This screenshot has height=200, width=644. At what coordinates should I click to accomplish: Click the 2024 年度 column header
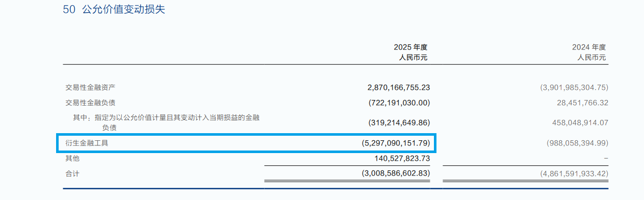pos(589,47)
